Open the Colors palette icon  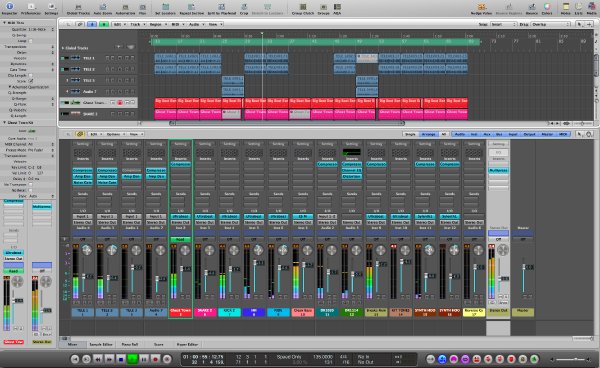tap(547, 8)
